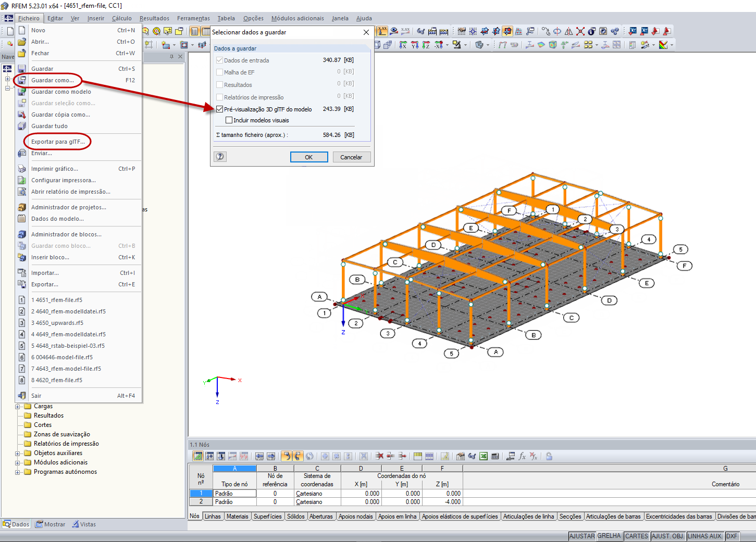Click the red X node-delete icon in the top toolbar

point(580,31)
